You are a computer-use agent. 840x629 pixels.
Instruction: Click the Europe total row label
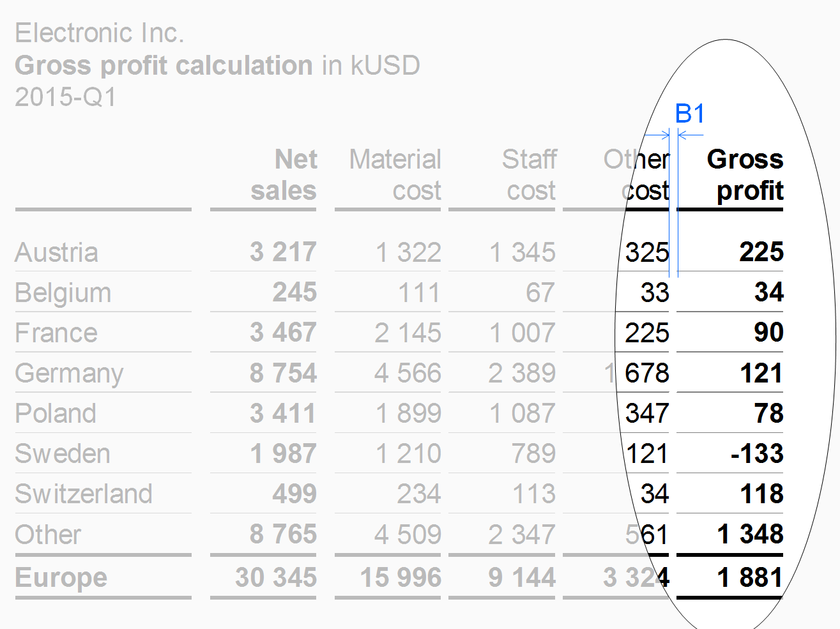point(61,577)
